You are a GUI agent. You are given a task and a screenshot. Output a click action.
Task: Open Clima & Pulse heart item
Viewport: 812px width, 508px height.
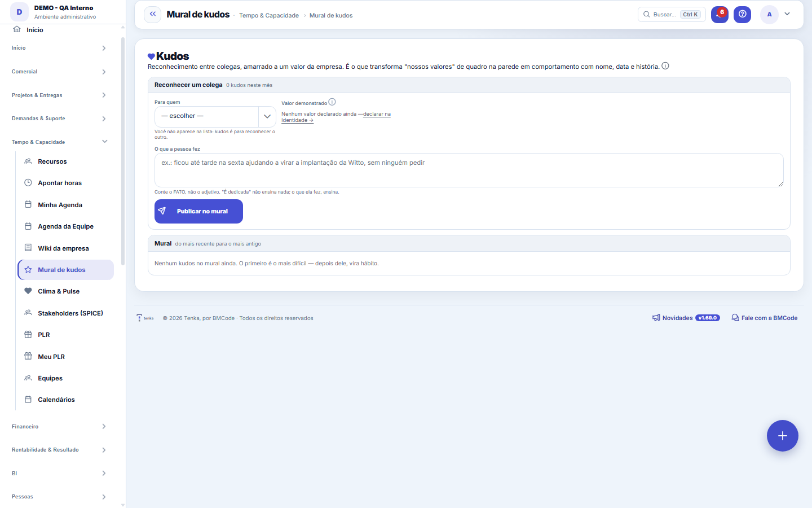tap(66, 291)
